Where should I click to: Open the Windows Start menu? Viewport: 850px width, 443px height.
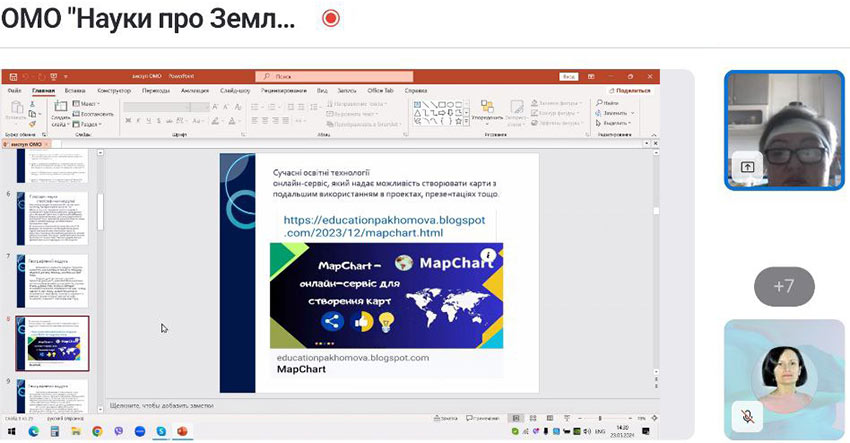(11, 432)
